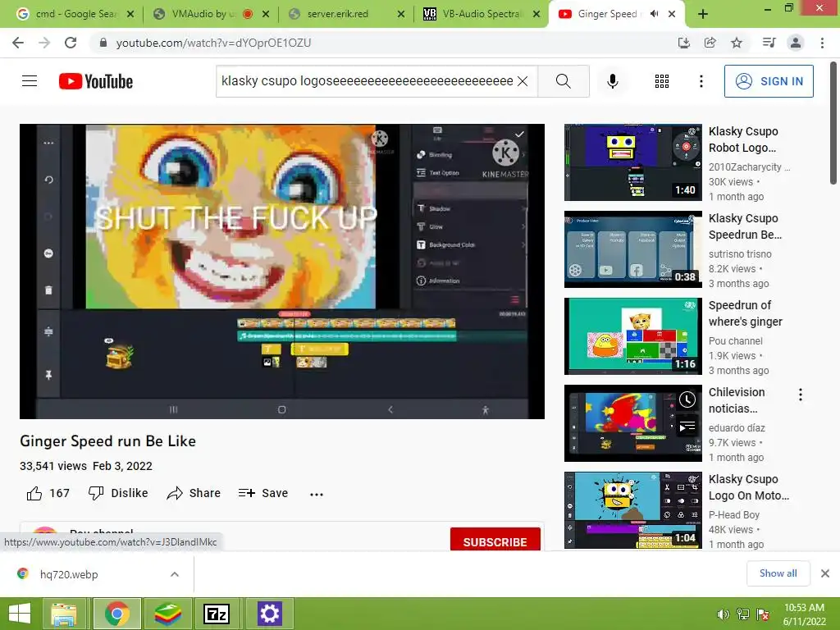The width and height of the screenshot is (840, 630).
Task: Share the video
Action: pyautogui.click(x=194, y=493)
